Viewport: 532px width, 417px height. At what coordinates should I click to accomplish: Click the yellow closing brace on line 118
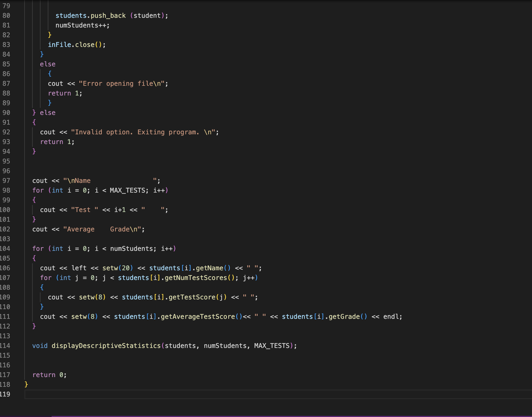(26, 384)
